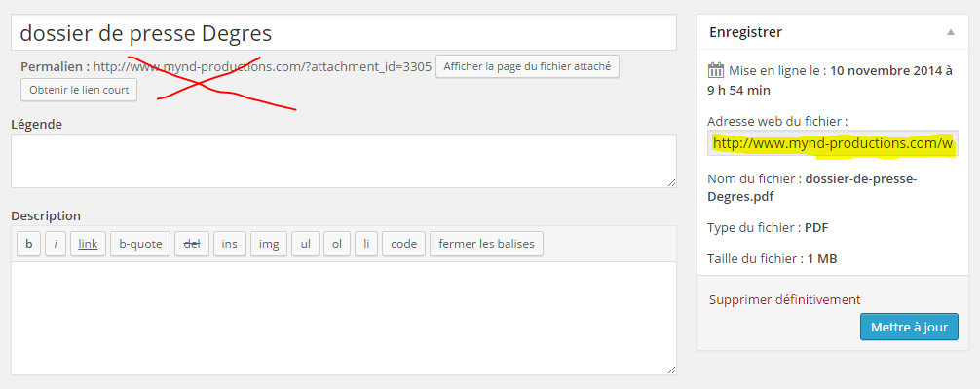Screen dimensions: 980x389
Task: Click 'Afficher la page du fichier attaché'
Action: [527, 66]
